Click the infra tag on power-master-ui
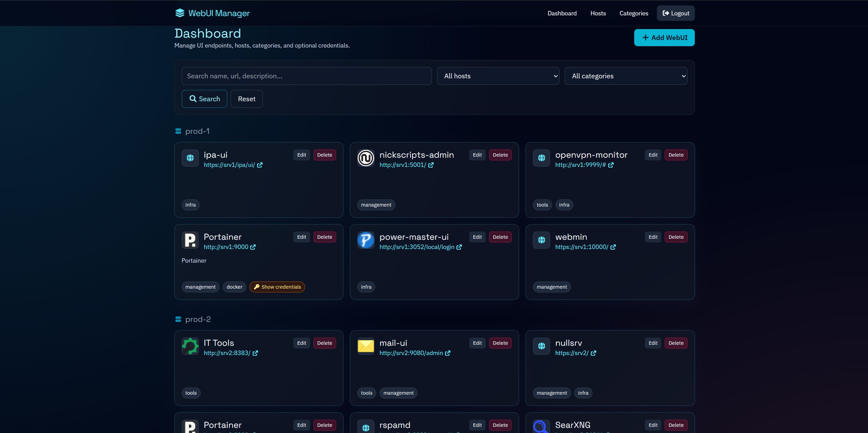Image resolution: width=868 pixels, height=433 pixels. pos(366,287)
